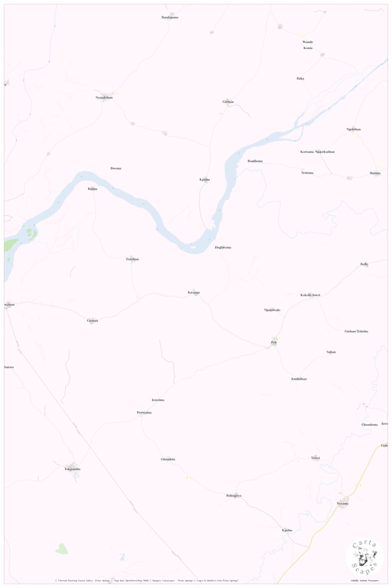Screen dimensions: 392x588
Task: Click the small blue pond at bottom
Action: click(122, 557)
